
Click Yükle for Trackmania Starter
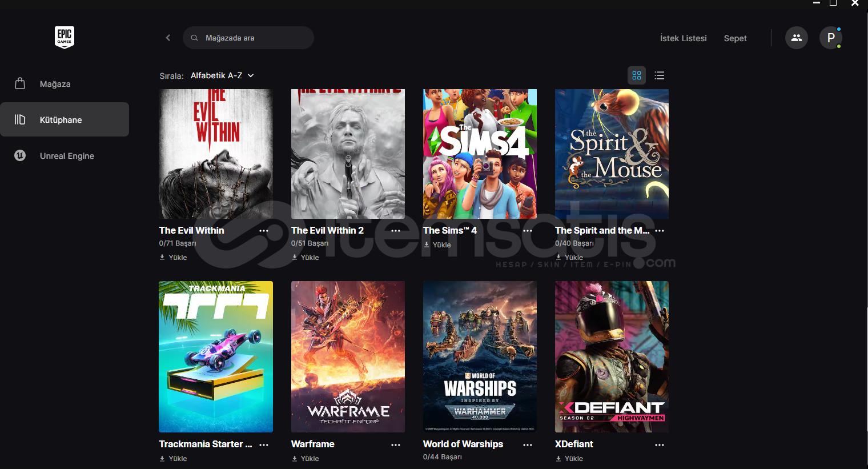178,459
